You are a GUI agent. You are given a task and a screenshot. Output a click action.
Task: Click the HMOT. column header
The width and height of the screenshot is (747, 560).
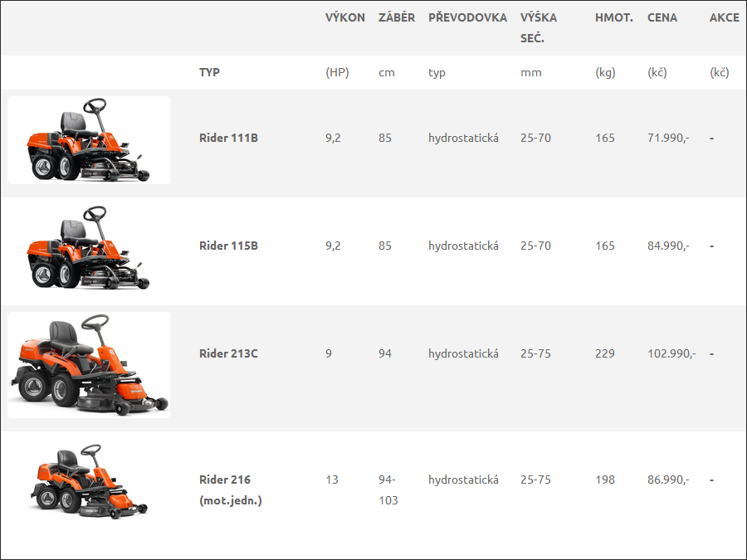[x=613, y=17]
